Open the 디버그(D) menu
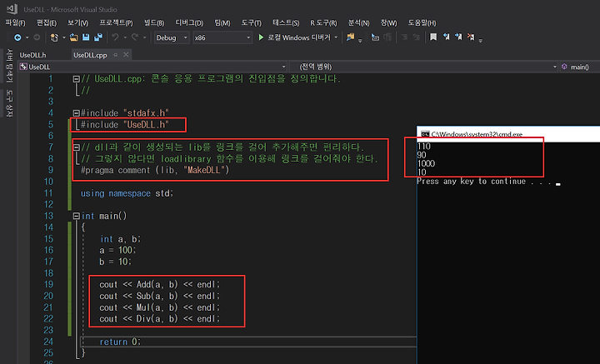Image resolution: width=600 pixels, height=364 pixels. [189, 23]
